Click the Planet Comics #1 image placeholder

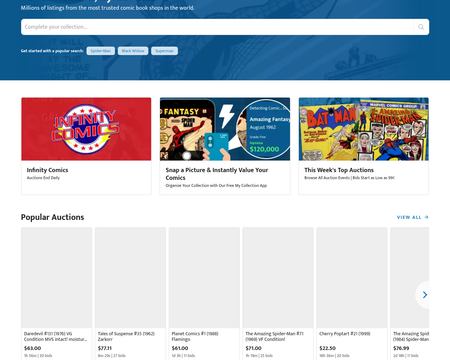pyautogui.click(x=204, y=278)
